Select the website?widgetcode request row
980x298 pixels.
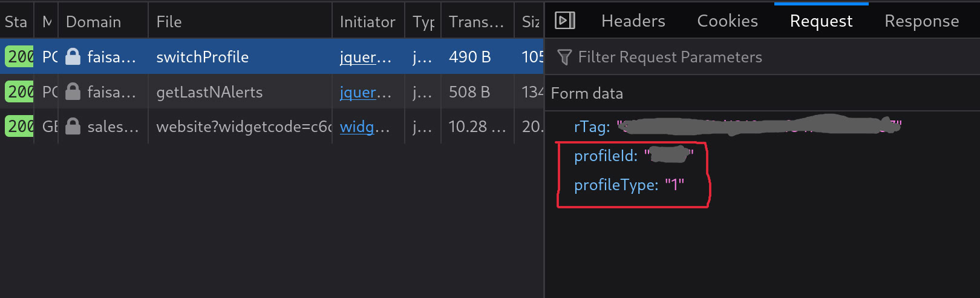[243, 127]
